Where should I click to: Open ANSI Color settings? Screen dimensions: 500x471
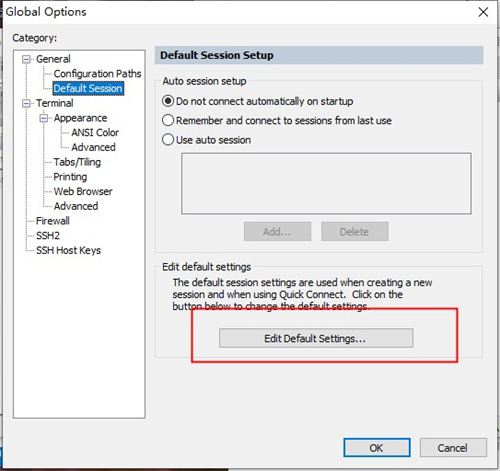point(95,133)
